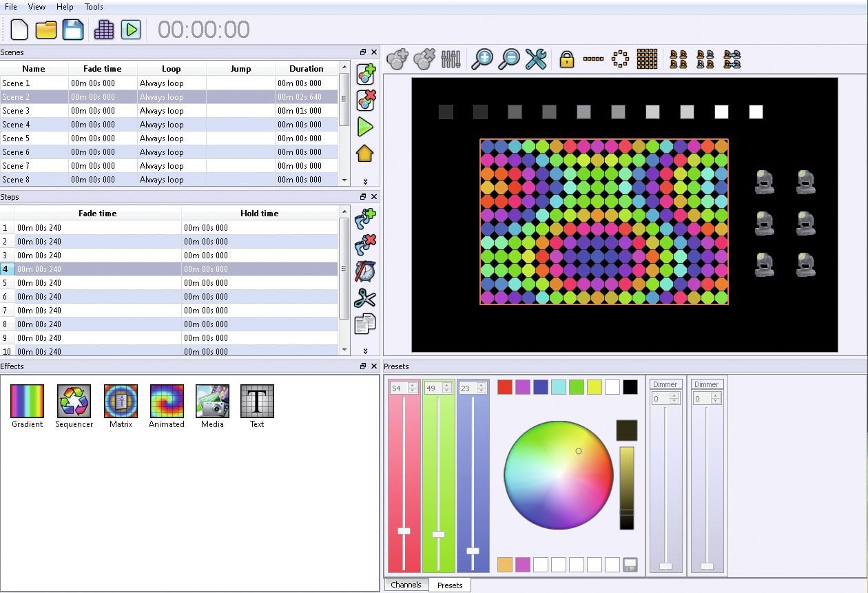Click the add scene icon
This screenshot has height=593, width=868.
(x=365, y=74)
